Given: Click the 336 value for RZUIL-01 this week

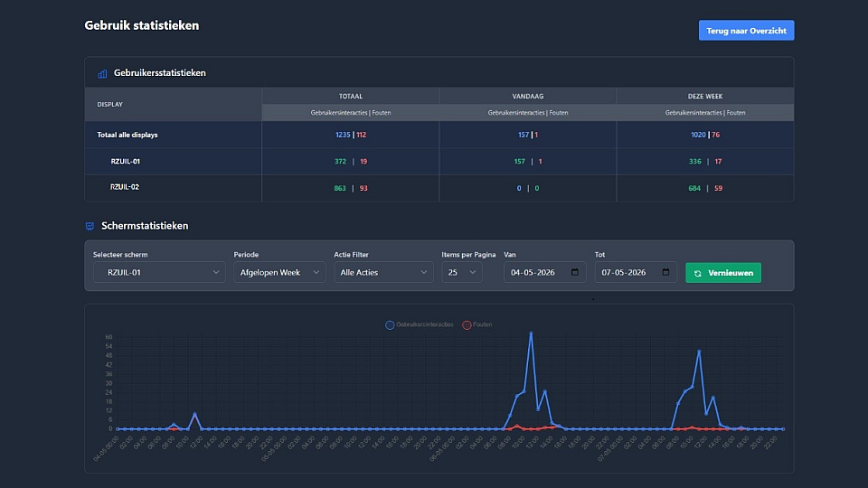Looking at the screenshot, I should click(x=694, y=162).
